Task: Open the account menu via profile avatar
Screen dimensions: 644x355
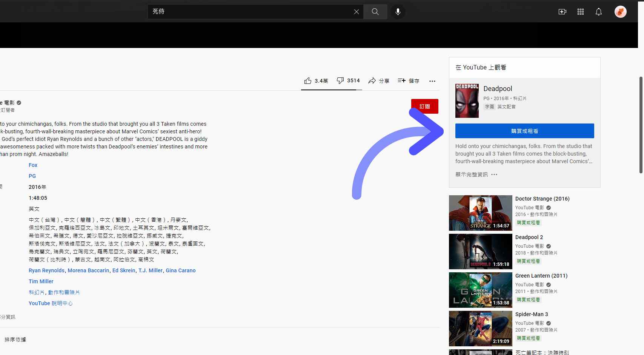Action: [x=620, y=12]
